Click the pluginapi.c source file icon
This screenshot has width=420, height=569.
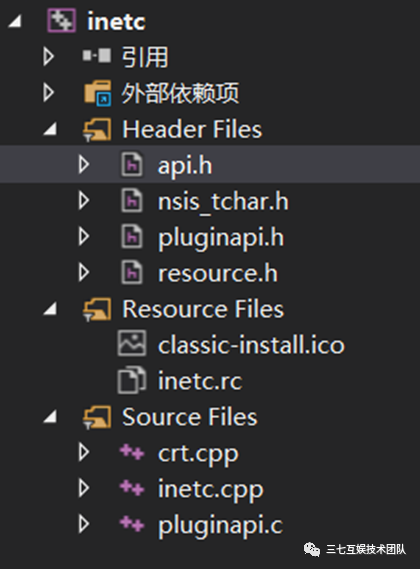tap(132, 524)
